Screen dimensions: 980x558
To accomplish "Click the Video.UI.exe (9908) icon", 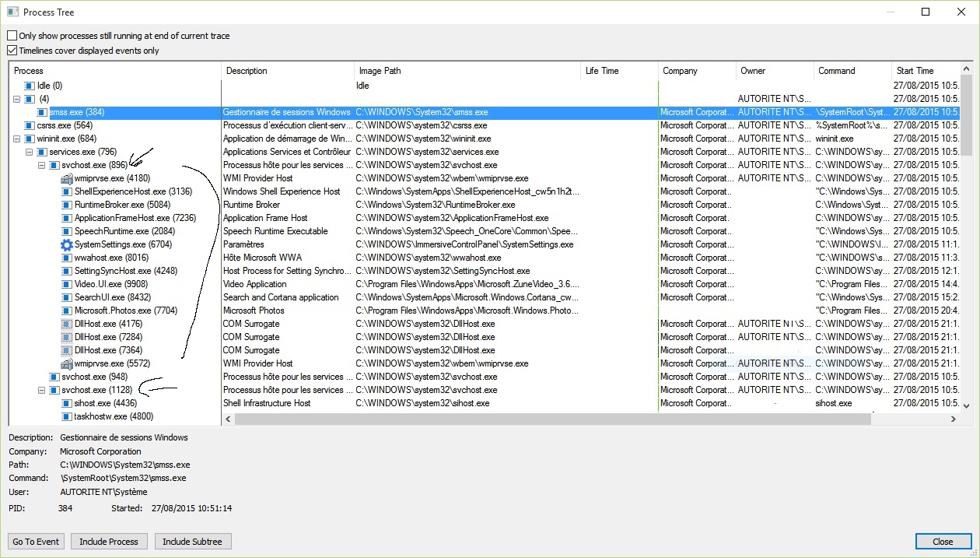I will coord(67,284).
